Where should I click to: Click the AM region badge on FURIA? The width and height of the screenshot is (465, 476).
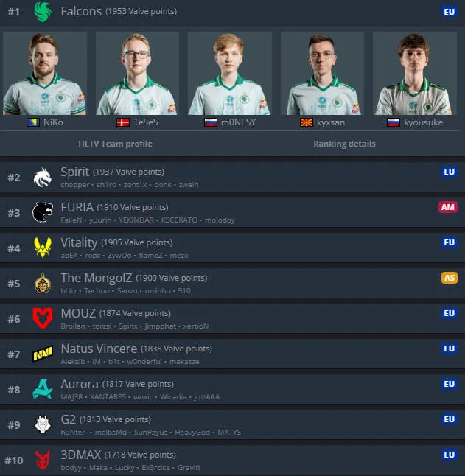(448, 207)
